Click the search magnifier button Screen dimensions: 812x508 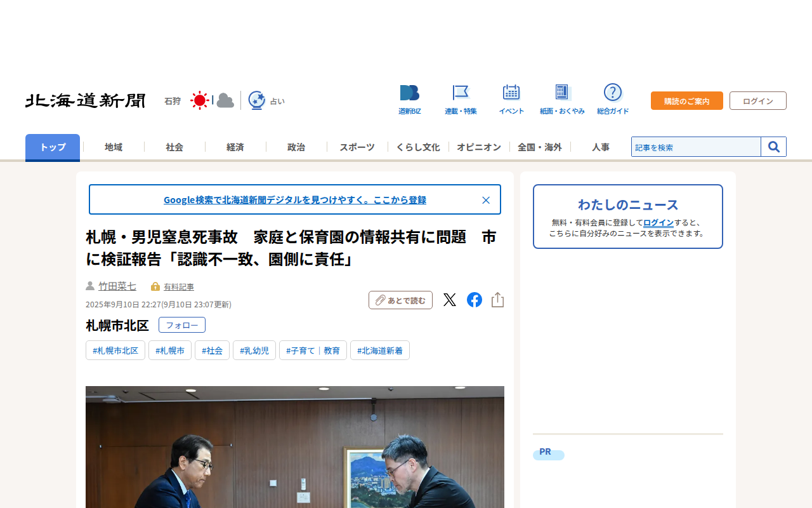[774, 147]
